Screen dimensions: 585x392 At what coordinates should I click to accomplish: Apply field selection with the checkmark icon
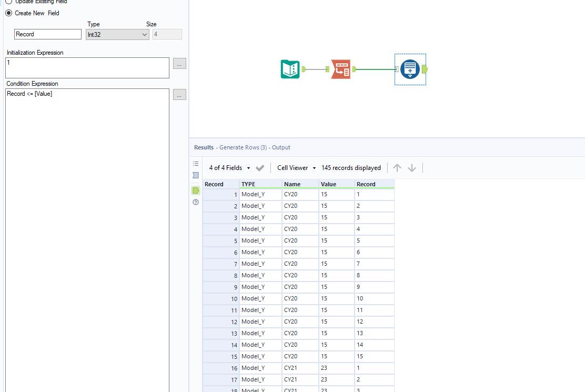point(259,167)
